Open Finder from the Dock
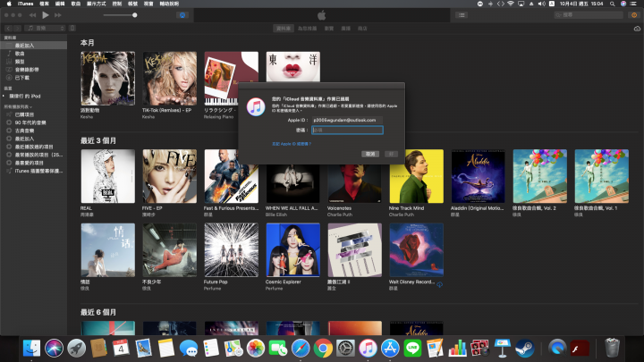This screenshot has width=644, height=362. pyautogui.click(x=31, y=349)
